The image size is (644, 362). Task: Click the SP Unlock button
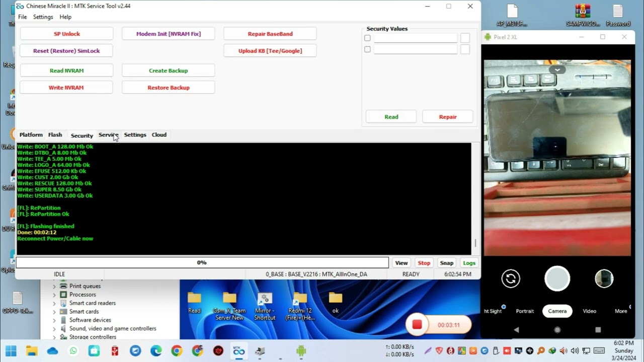66,34
